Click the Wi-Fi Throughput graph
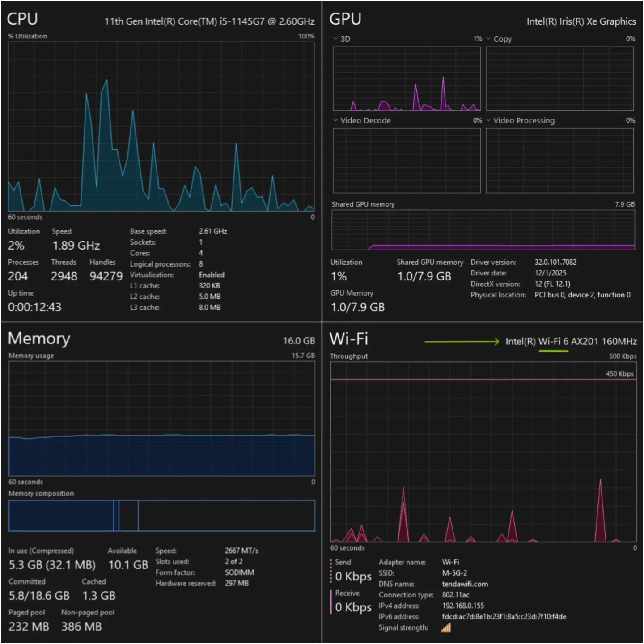Viewport: 644px width, 644px height. tap(483, 452)
